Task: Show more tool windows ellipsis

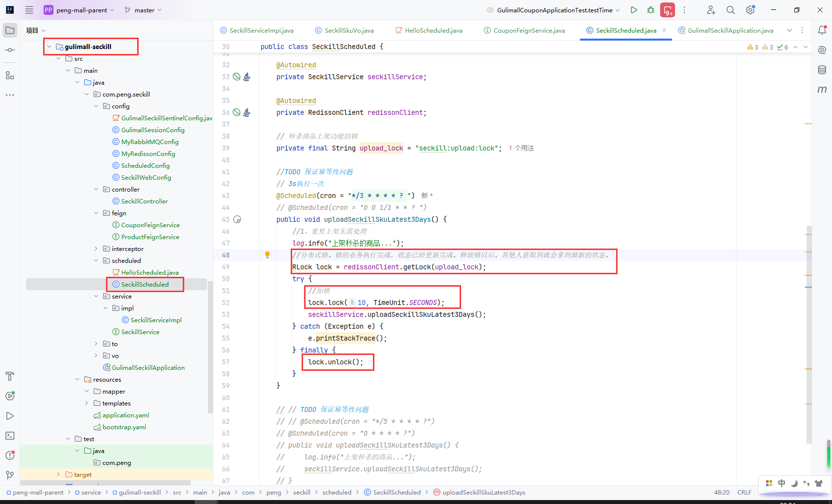Action: coord(10,95)
